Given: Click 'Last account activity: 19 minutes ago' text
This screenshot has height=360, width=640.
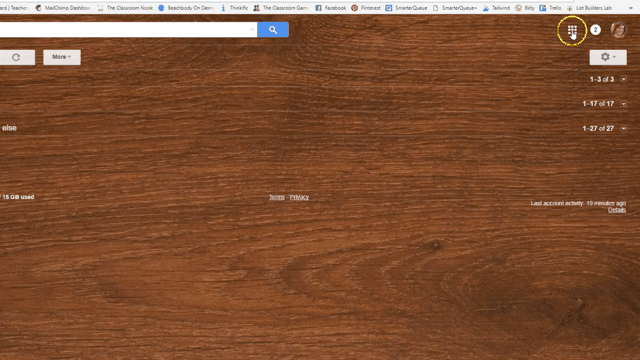Looking at the screenshot, I should (578, 203).
